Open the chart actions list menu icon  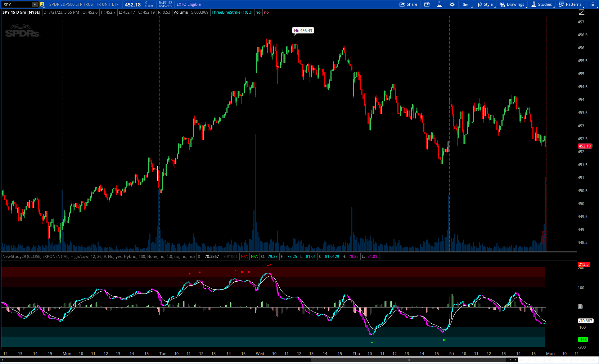click(592, 4)
